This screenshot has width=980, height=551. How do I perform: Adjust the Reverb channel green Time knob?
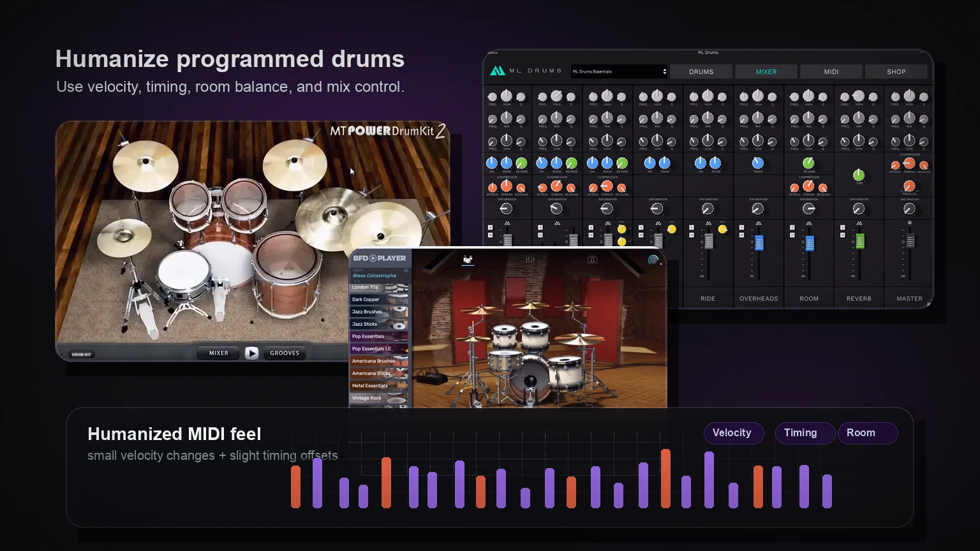(x=859, y=175)
